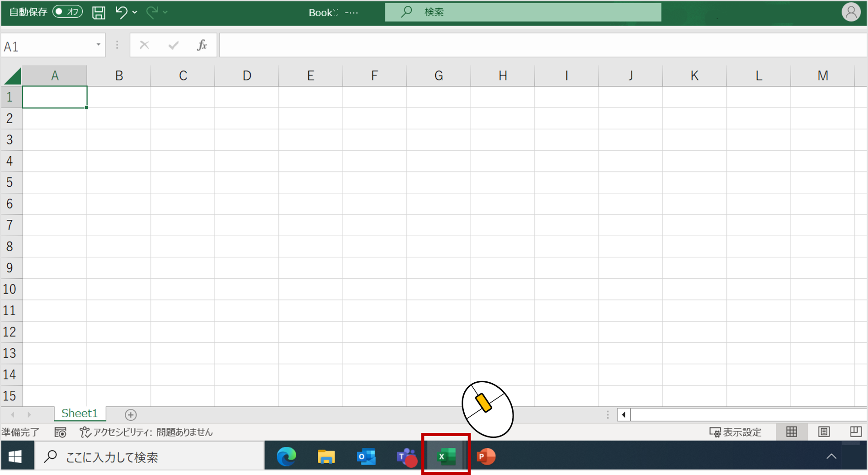Expand the Name Box dropdown arrow

click(x=98, y=45)
